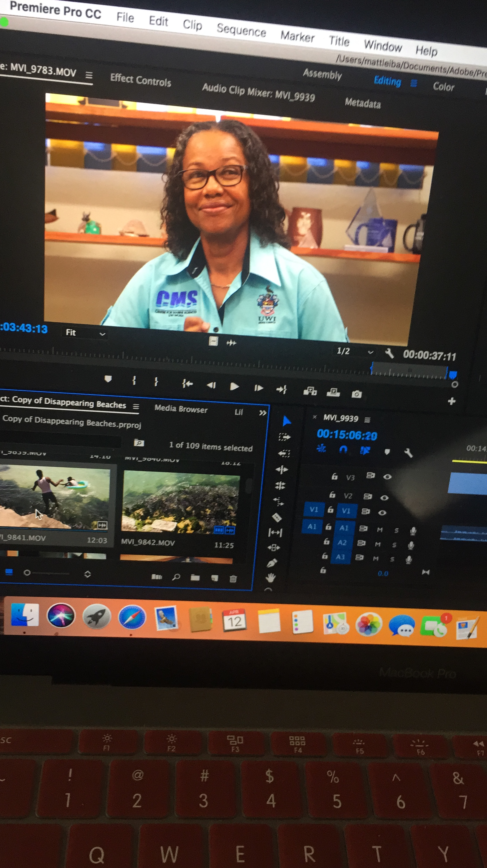Screen dimensions: 487x868
Task: Open the Sequence menu
Action: point(241,30)
